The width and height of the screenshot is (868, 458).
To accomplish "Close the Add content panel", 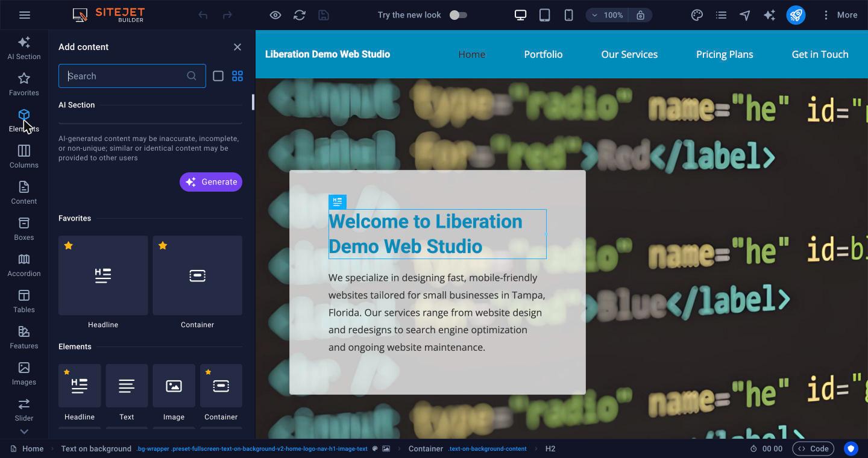I will [x=237, y=47].
